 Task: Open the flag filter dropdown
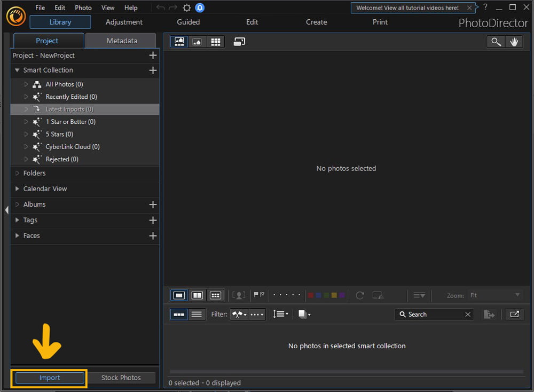[239, 314]
